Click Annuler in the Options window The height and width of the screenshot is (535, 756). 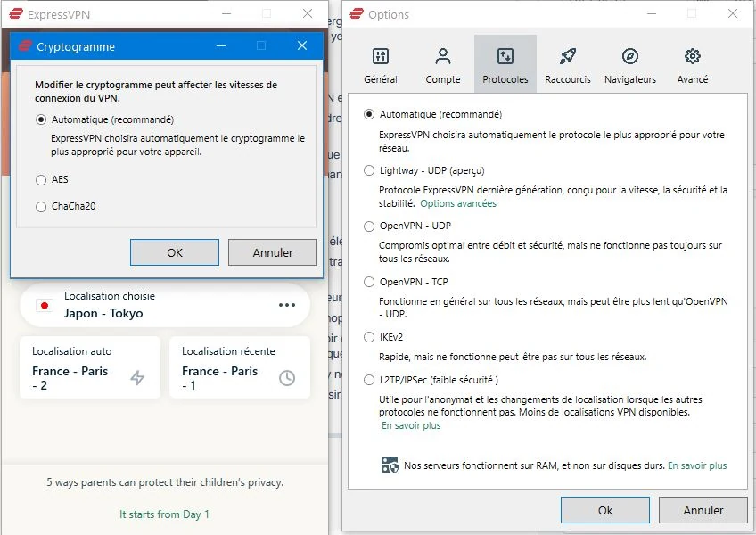click(x=703, y=510)
